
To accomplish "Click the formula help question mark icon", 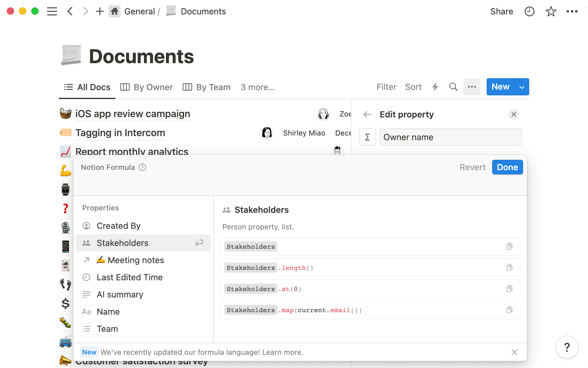I will (x=142, y=167).
